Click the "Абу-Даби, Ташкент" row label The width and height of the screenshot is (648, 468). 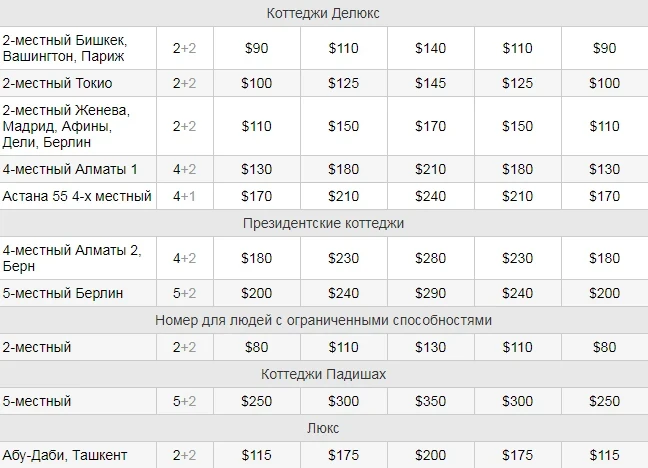point(65,455)
